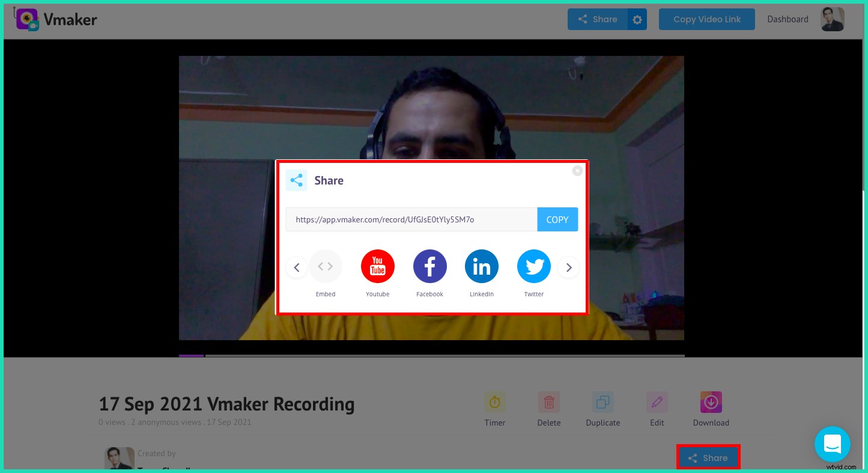Go to the Dashboard
This screenshot has height=473, width=868.
(x=788, y=19)
